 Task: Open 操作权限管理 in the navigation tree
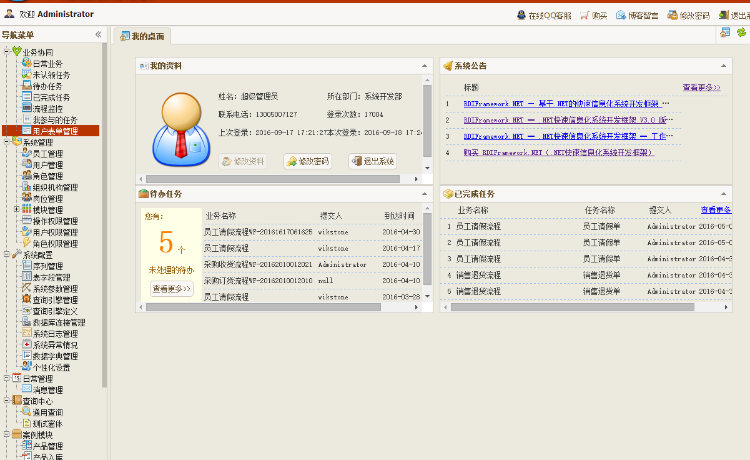click(x=55, y=221)
